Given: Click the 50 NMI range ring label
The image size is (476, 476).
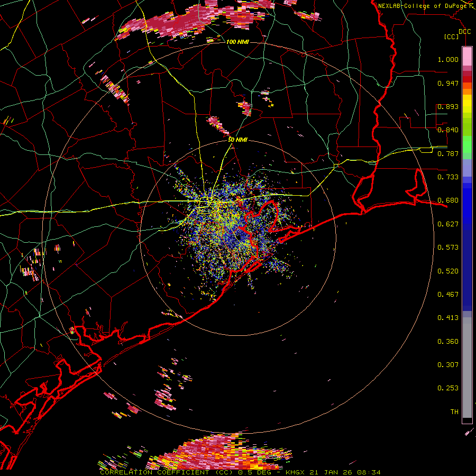Looking at the screenshot, I should point(237,140).
